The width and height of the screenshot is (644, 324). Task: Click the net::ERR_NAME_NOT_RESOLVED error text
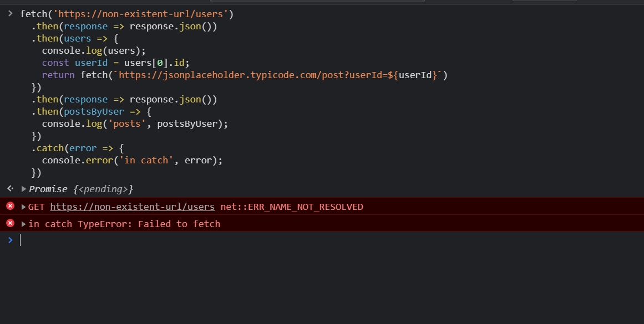click(291, 207)
